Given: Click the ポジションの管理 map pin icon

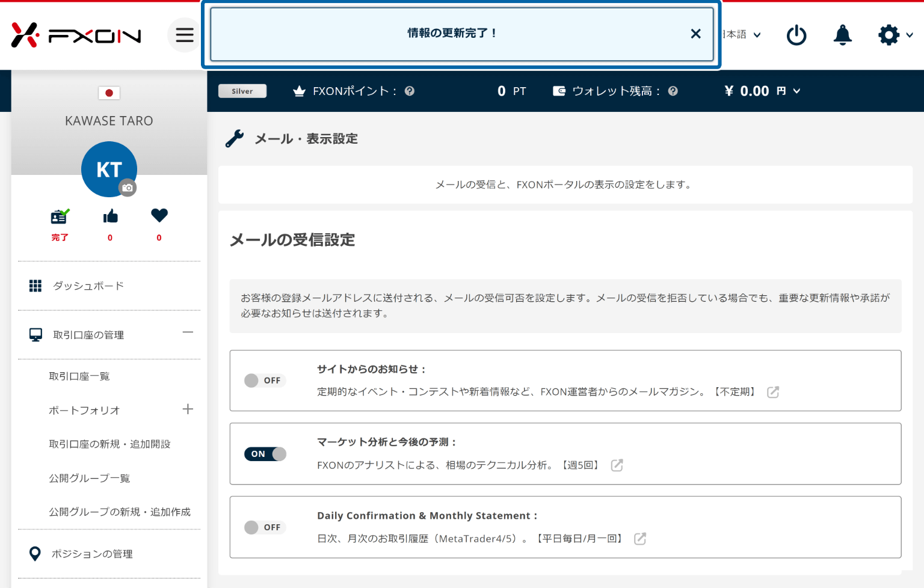Looking at the screenshot, I should click(35, 554).
